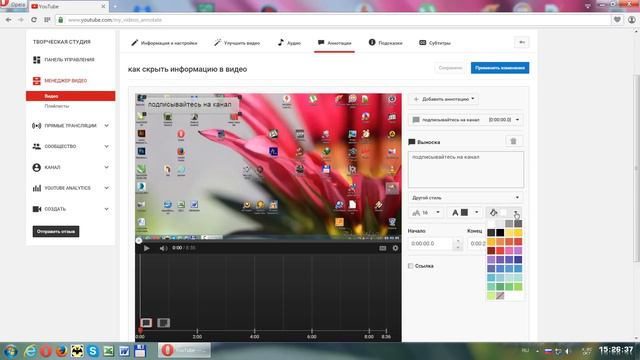Click the background fill bucket icon
640x360 pixels.
[493, 213]
